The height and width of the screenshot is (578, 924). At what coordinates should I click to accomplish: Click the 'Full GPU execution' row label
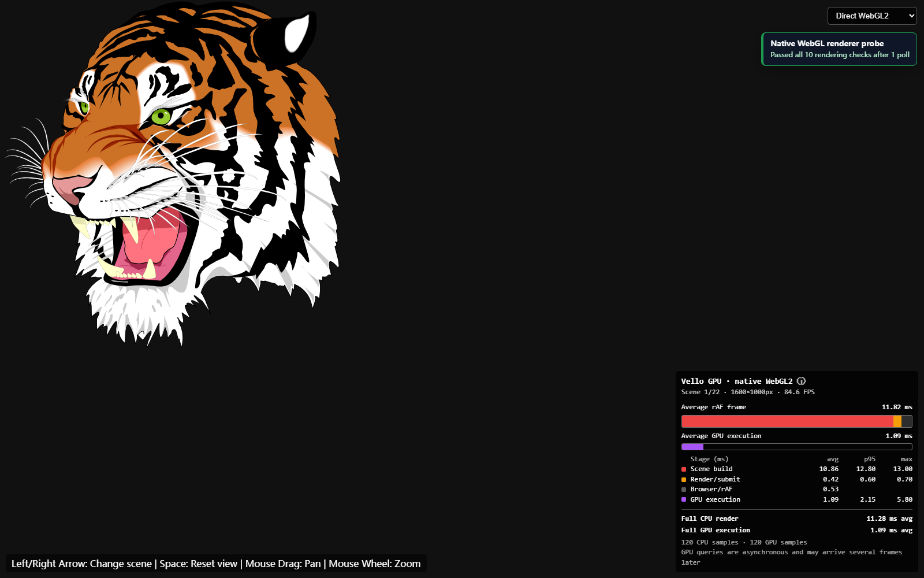(716, 530)
